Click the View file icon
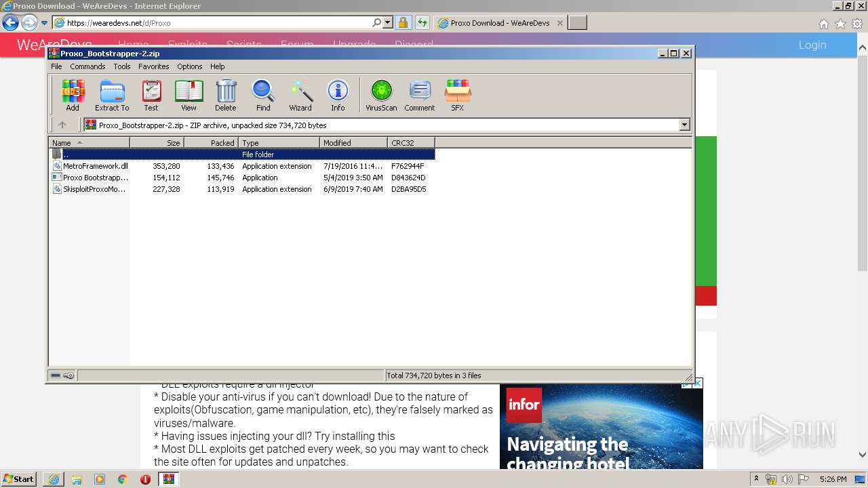Viewport: 868px width, 488px height. click(189, 95)
